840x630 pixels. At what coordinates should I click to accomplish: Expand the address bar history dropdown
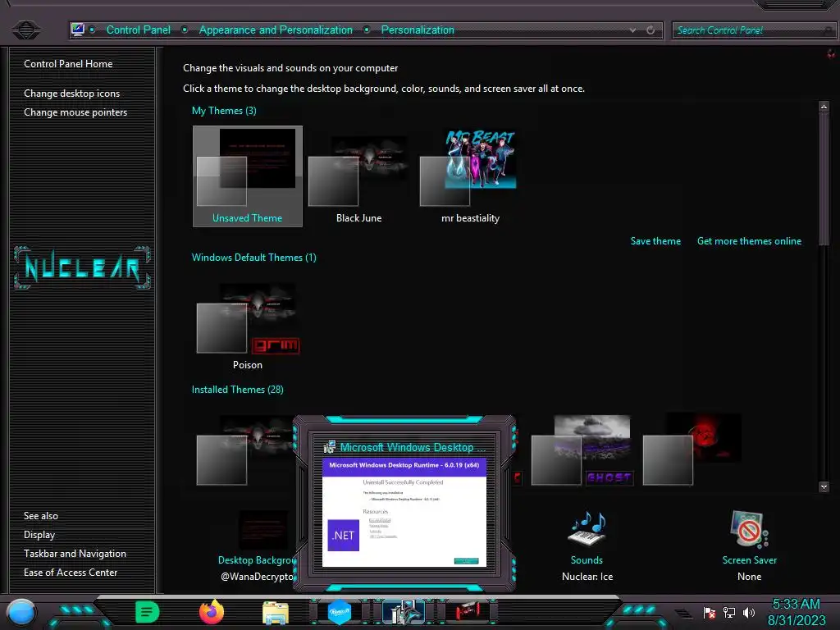pos(632,30)
